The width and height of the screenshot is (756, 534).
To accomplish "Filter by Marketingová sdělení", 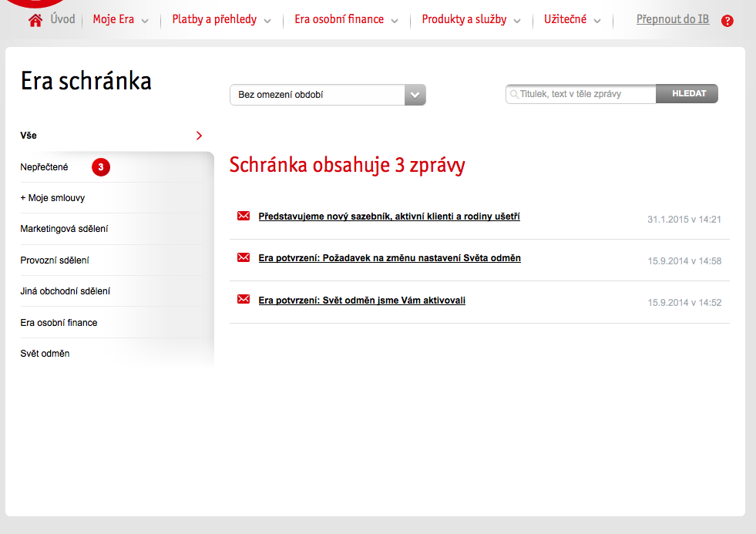I will [64, 229].
